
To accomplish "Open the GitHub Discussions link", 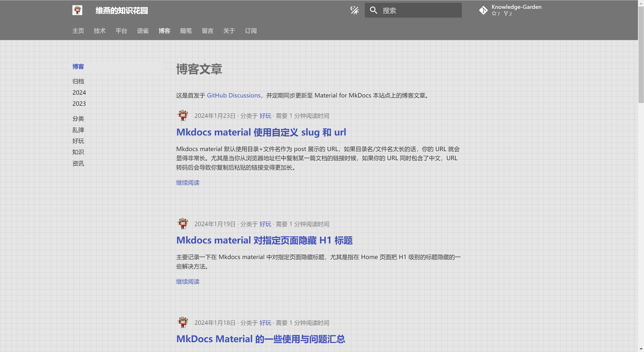I will pyautogui.click(x=233, y=95).
